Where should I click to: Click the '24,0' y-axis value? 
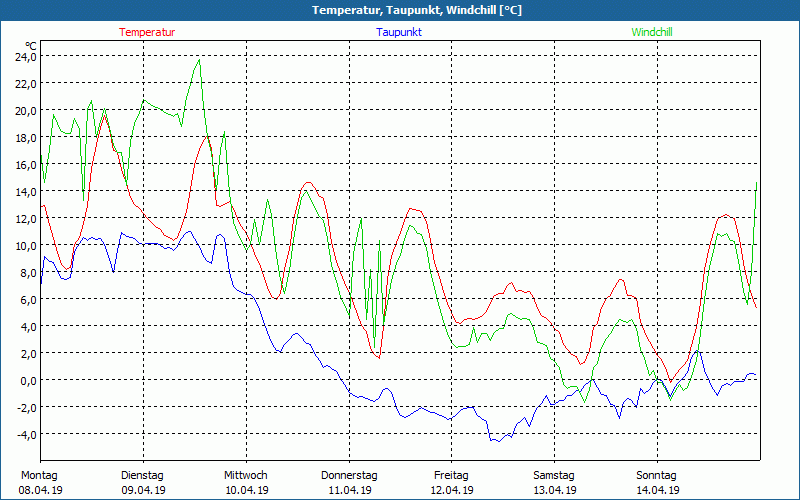pyautogui.click(x=26, y=57)
